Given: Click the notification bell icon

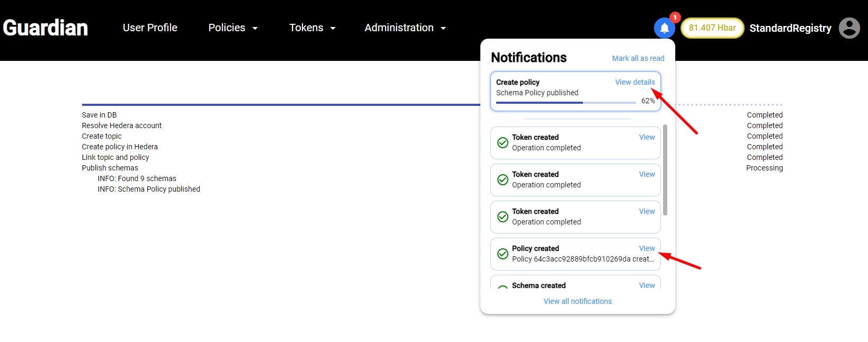Looking at the screenshot, I should point(664,28).
